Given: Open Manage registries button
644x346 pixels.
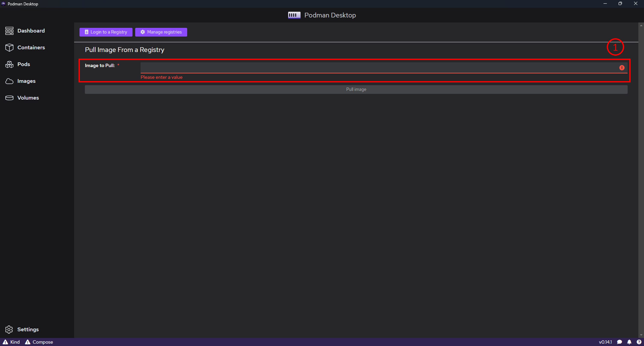Looking at the screenshot, I should point(161,32).
